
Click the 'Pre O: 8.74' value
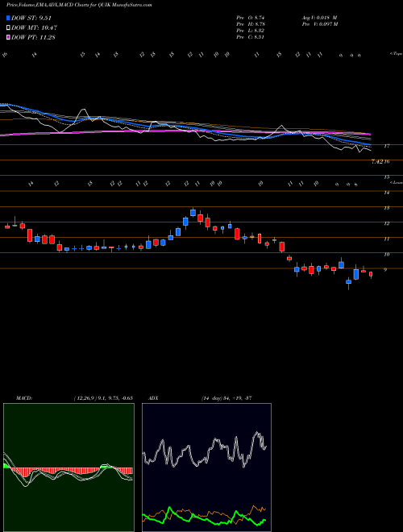click(251, 17)
